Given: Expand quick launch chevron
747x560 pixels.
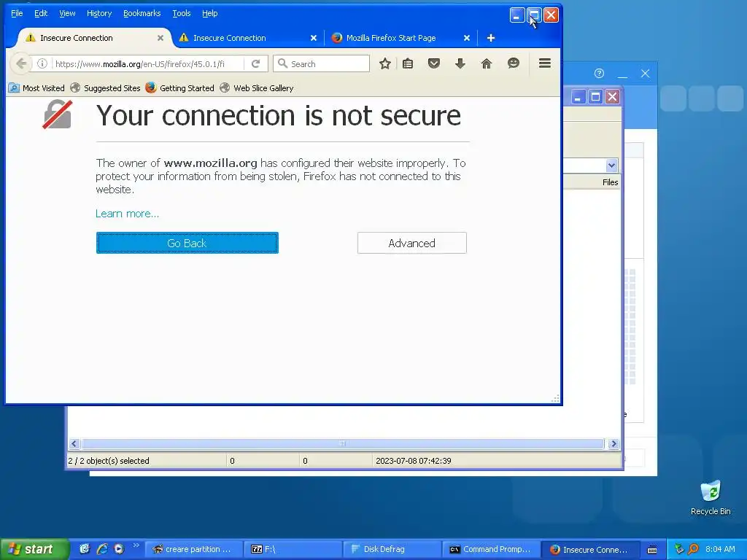Looking at the screenshot, I should [136, 545].
